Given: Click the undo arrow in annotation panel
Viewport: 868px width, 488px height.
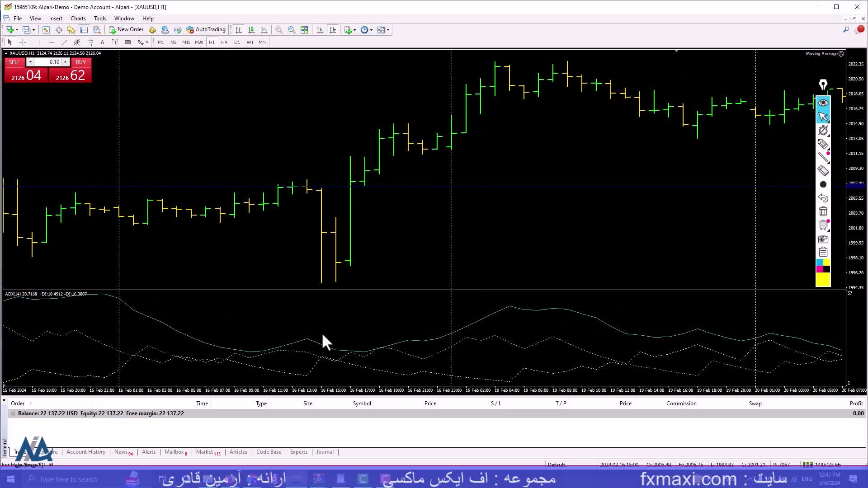Looking at the screenshot, I should coord(823,198).
